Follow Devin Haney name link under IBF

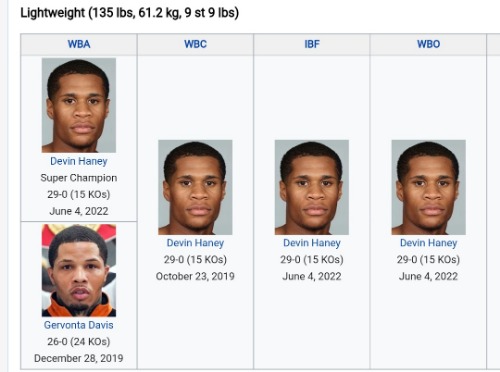pos(312,243)
